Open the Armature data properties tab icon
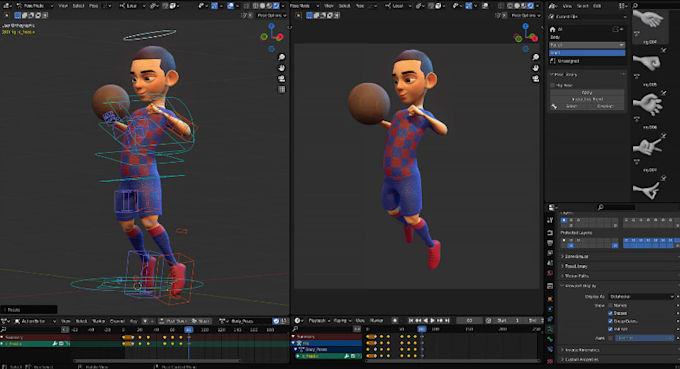 [550, 329]
